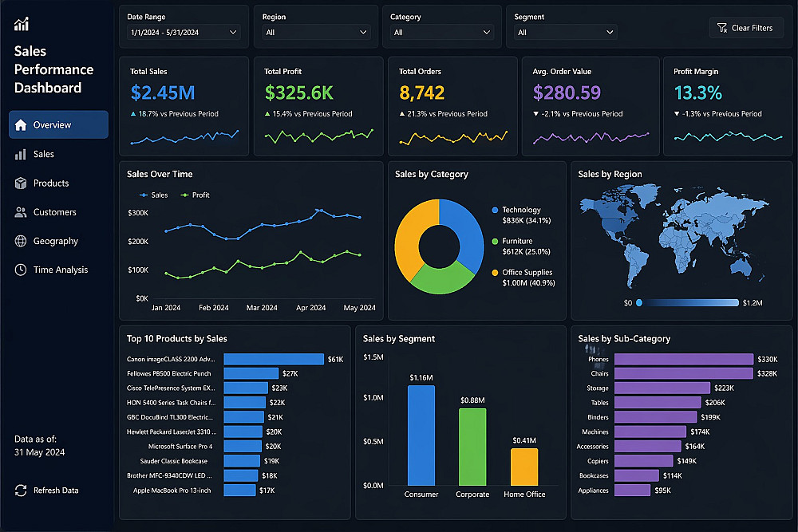
Task: Click the Refresh Data button
Action: (x=47, y=491)
